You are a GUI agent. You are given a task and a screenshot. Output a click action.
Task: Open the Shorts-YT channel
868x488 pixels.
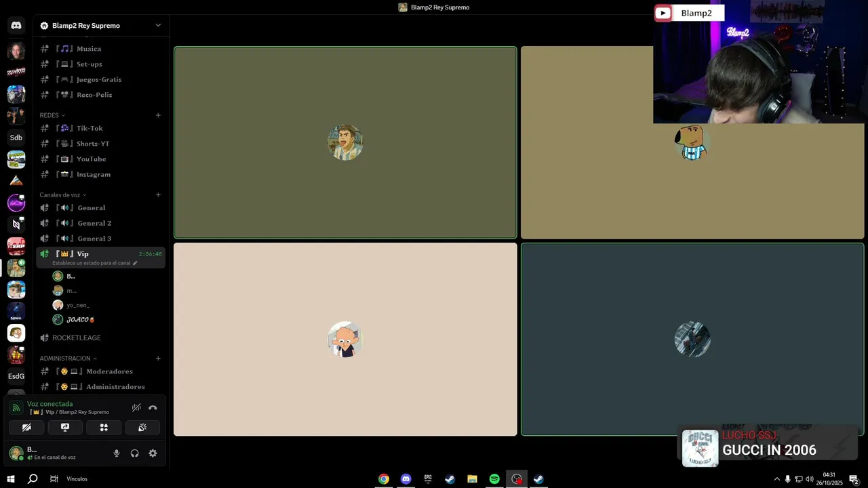[x=101, y=144]
